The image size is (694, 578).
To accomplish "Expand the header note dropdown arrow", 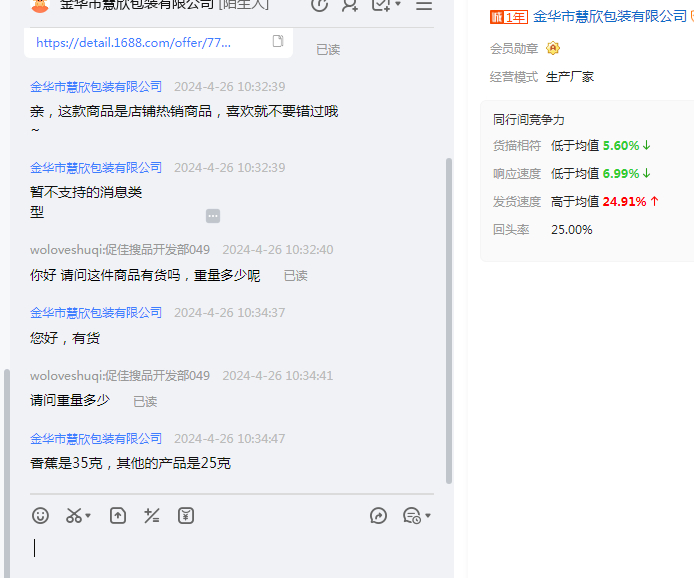I will 397,4.
